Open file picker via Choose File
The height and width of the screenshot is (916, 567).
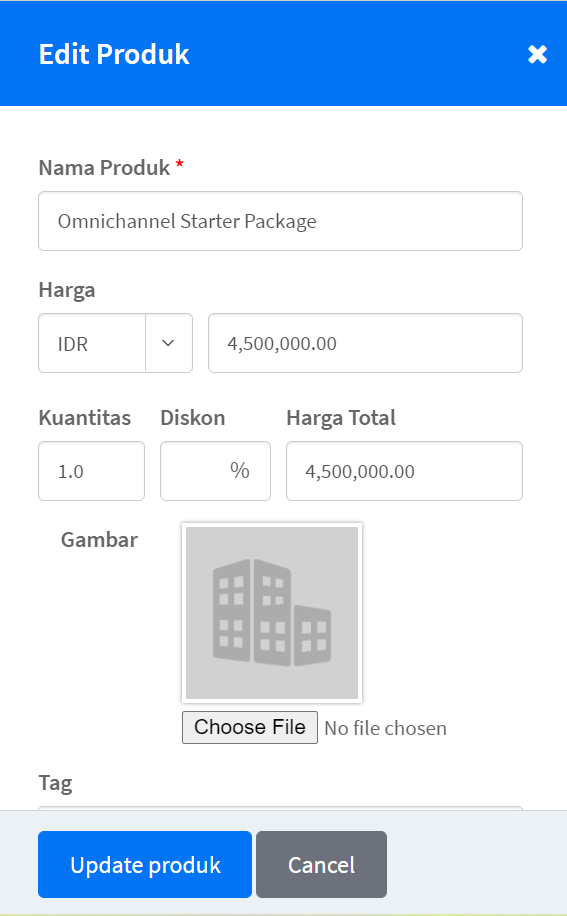click(x=250, y=727)
